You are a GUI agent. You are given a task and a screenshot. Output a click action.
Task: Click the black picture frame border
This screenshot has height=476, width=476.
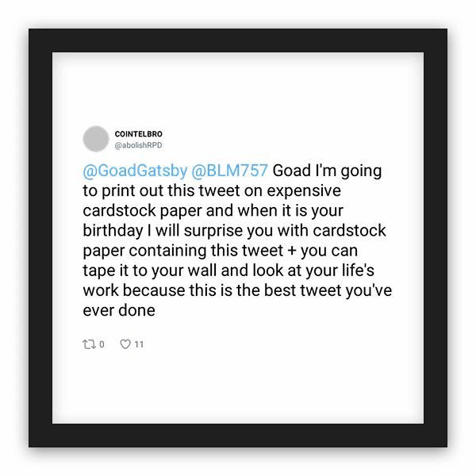238,40
